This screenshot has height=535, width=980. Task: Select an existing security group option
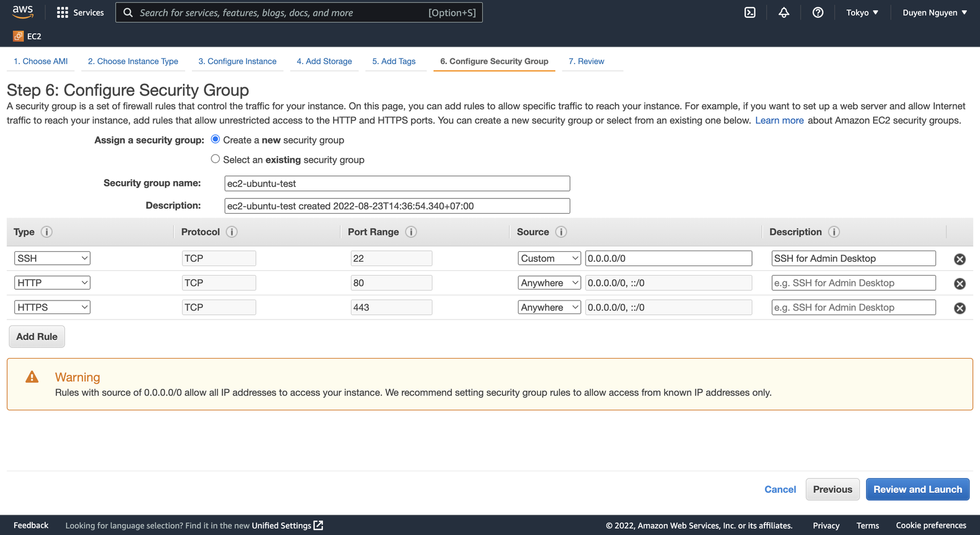click(216, 159)
